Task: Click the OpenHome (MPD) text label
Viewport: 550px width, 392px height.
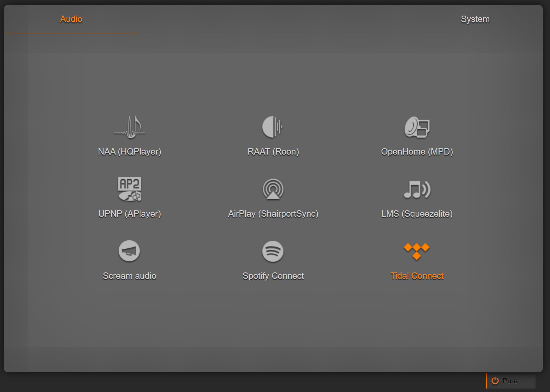Action: tap(417, 152)
